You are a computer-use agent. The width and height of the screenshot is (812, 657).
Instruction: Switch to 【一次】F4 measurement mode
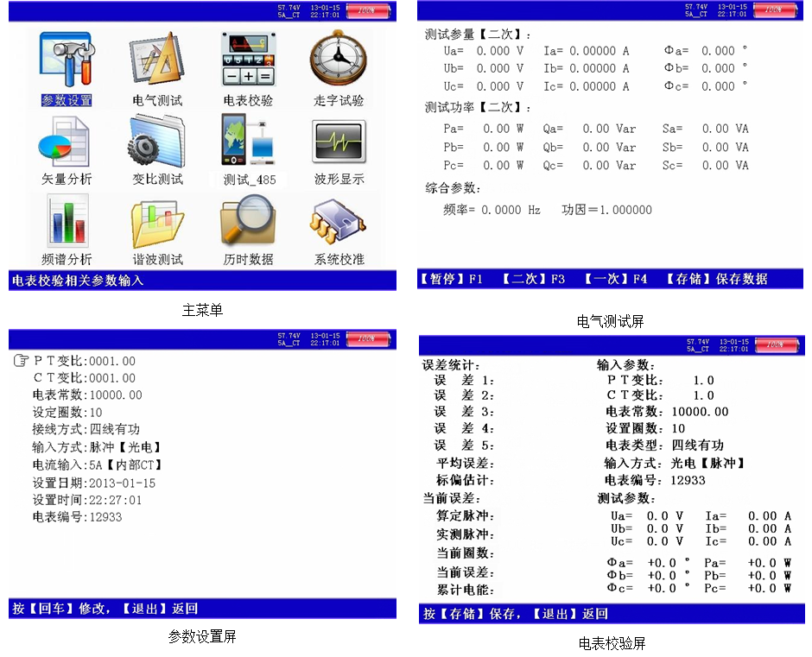coord(614,280)
